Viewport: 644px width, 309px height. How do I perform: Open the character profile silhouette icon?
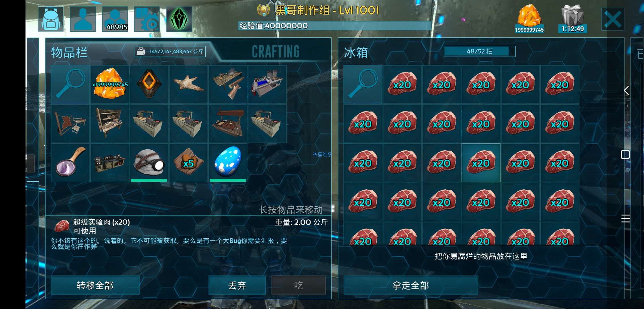click(83, 19)
